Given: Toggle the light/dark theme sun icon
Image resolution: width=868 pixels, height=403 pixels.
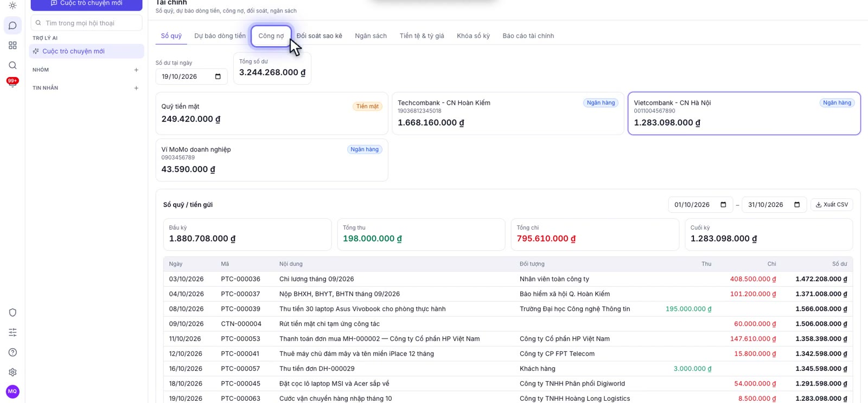Looking at the screenshot, I should (x=12, y=5).
